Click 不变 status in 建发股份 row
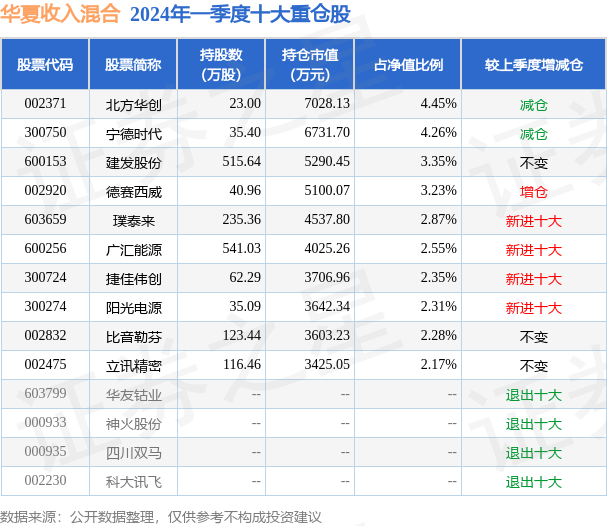 tap(533, 163)
